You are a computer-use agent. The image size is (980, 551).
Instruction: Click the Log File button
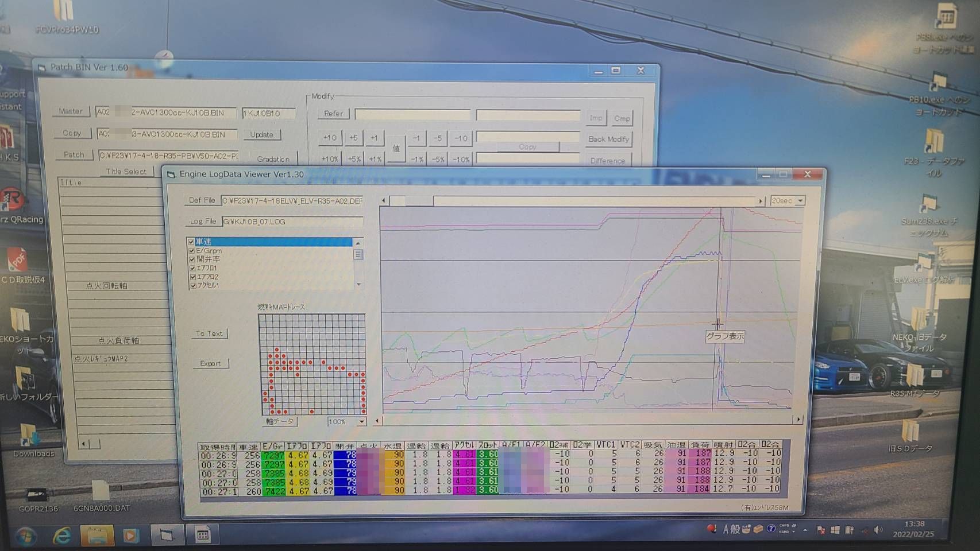click(x=203, y=222)
